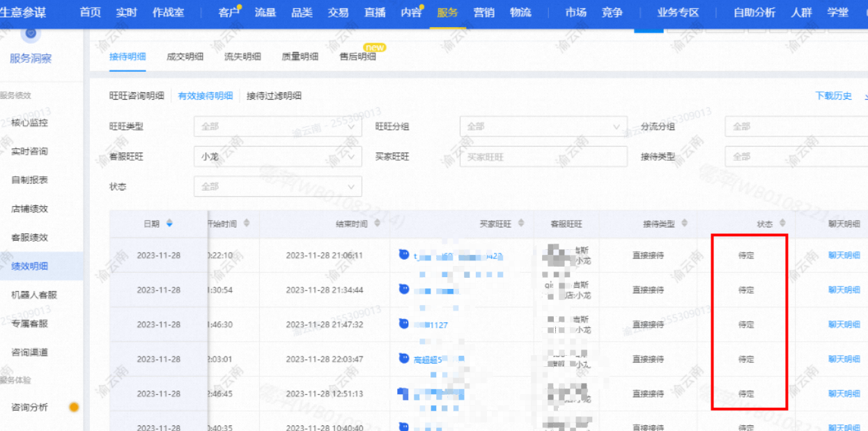The width and height of the screenshot is (868, 431).
Task: Switch to the 售后明细 tab
Action: point(357,57)
